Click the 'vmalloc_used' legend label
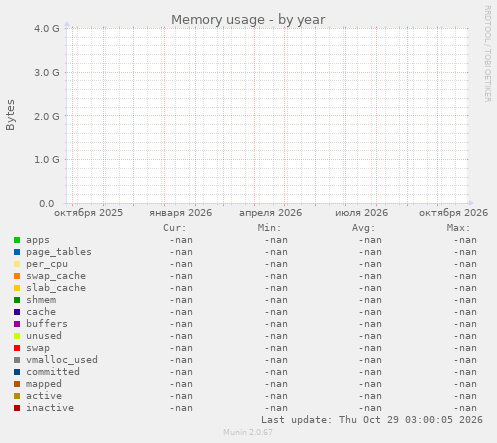Viewport: 497px width, 443px height. coord(62,360)
